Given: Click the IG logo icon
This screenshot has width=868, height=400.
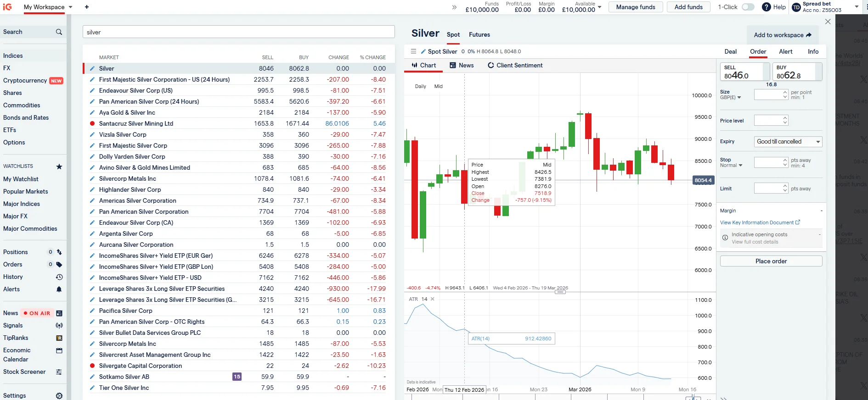Looking at the screenshot, I should [7, 7].
